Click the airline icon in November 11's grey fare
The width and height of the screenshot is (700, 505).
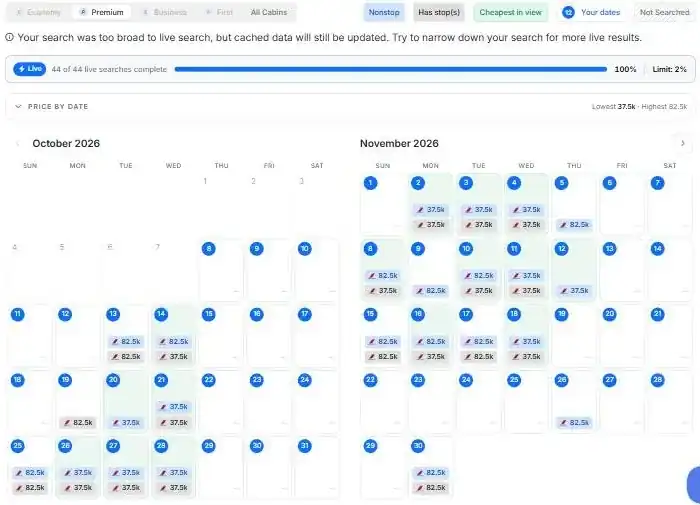click(516, 291)
